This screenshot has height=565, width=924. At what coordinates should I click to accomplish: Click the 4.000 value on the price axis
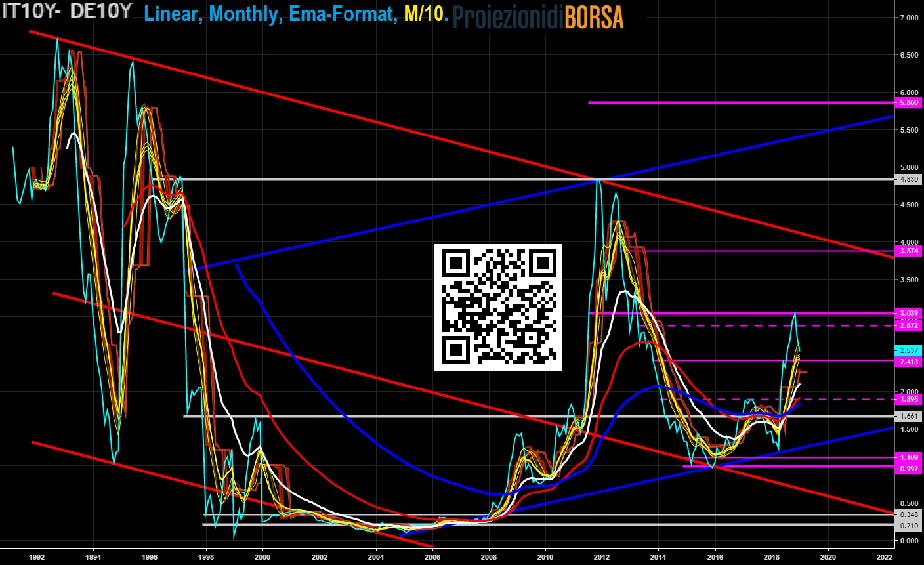click(x=909, y=242)
